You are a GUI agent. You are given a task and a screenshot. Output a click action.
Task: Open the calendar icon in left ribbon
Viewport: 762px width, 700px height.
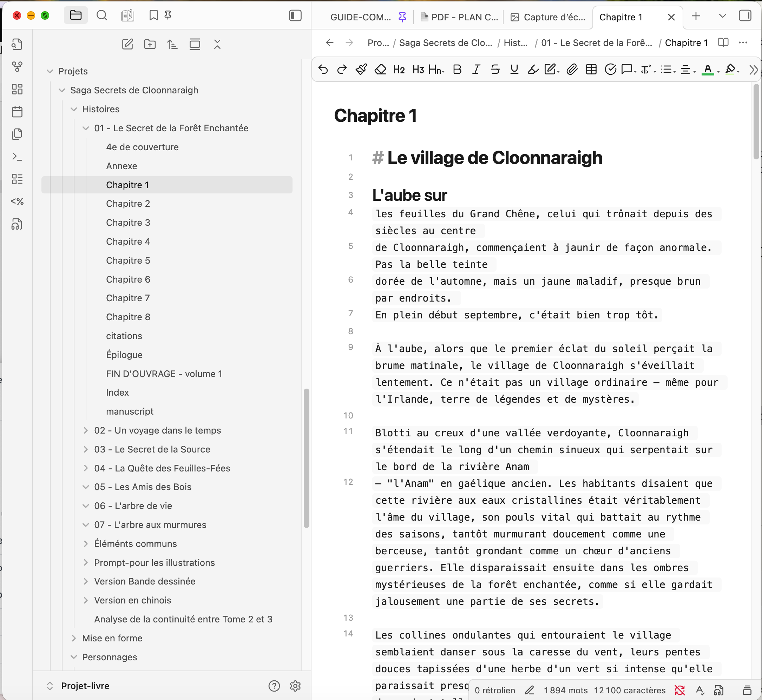(x=17, y=112)
